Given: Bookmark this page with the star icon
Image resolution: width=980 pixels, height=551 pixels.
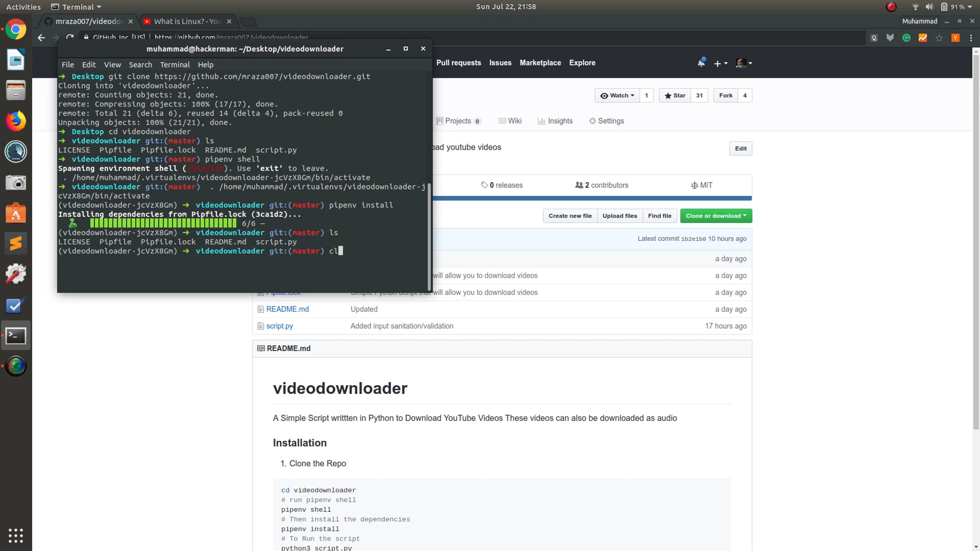Looking at the screenshot, I should (x=939, y=38).
